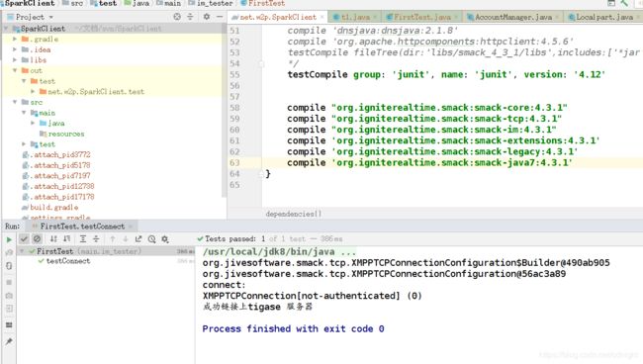Screen dimensions: 643x364
Task: Go to previous failed test arrow
Action: pyautogui.click(x=113, y=239)
